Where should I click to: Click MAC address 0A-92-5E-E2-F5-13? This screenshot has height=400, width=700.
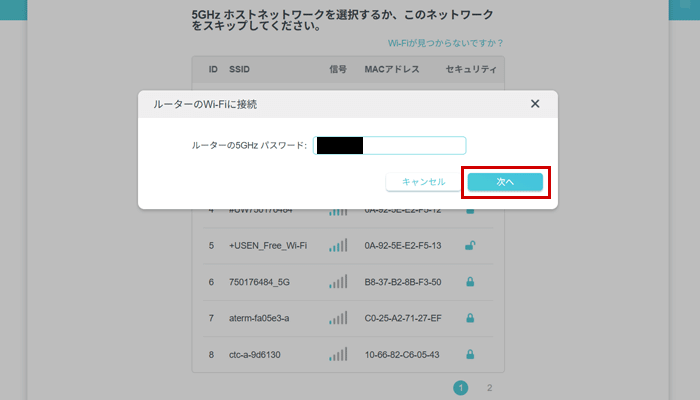coord(403,246)
